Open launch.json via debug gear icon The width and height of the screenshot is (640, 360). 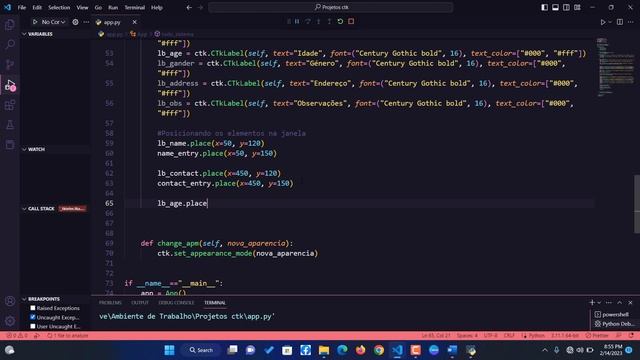point(76,22)
